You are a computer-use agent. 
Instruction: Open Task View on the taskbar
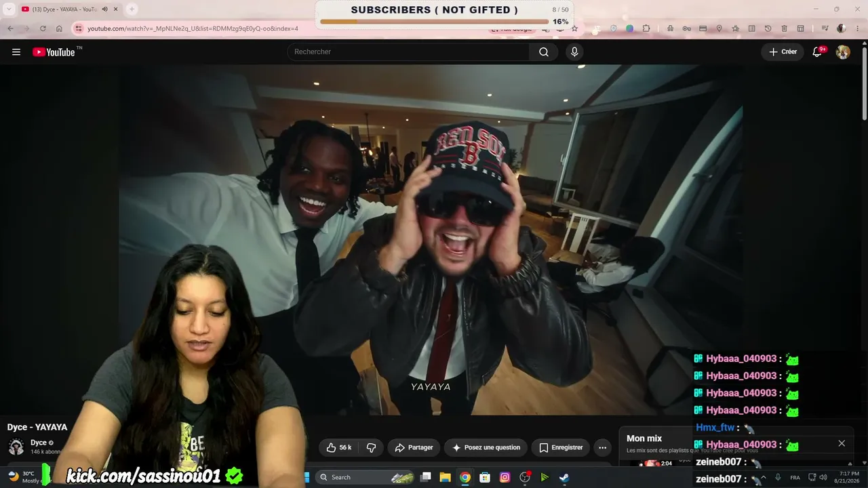(425, 477)
